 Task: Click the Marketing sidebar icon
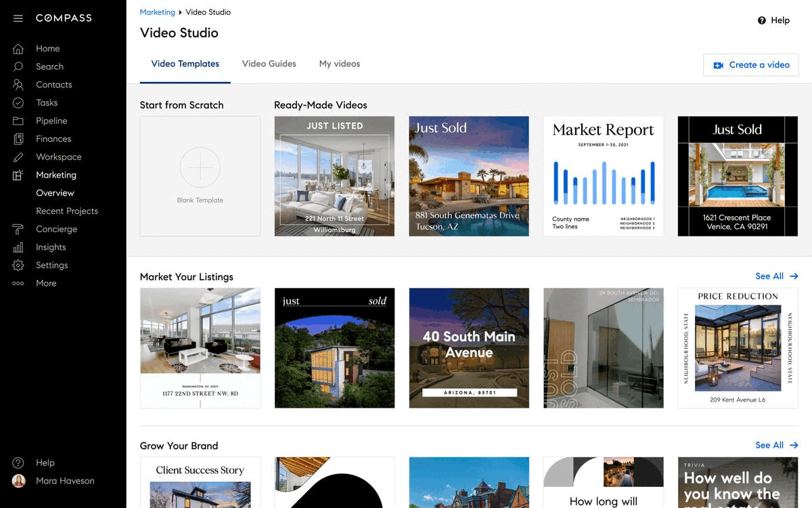coord(18,175)
